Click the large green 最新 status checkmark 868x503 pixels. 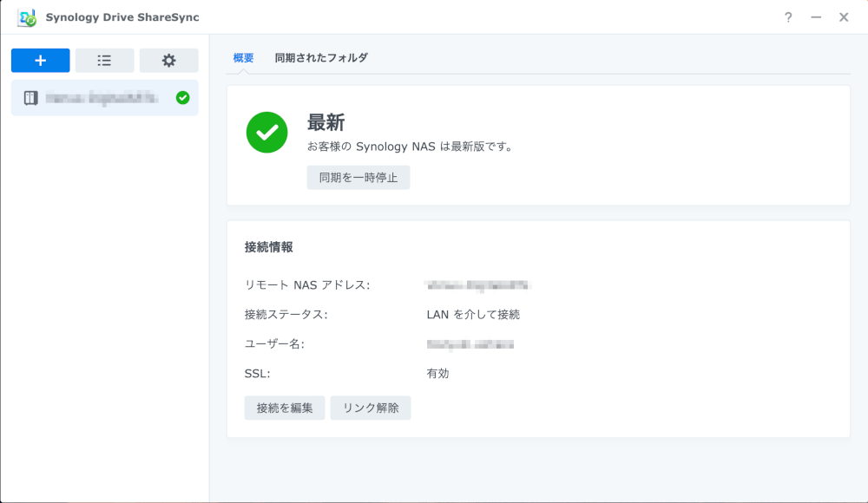click(266, 132)
